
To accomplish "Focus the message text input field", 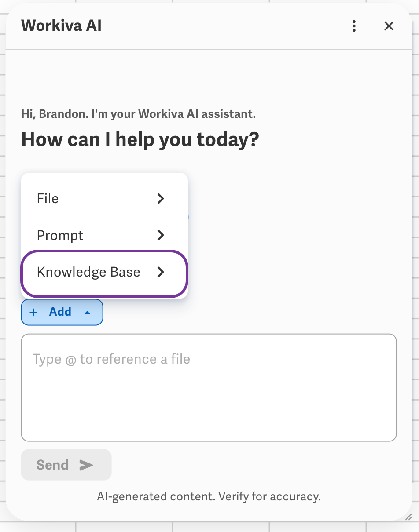I will coord(209,387).
